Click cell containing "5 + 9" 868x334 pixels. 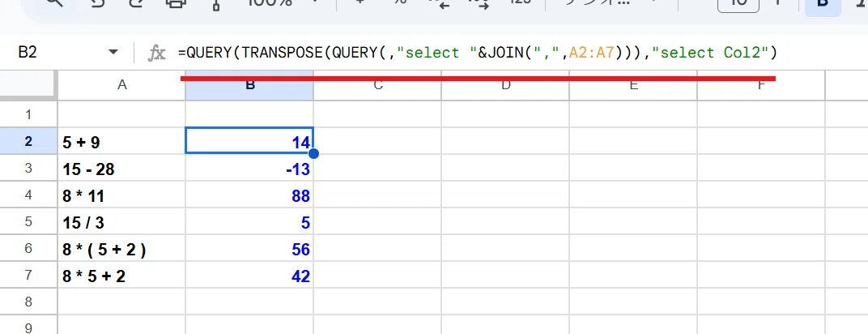point(121,142)
